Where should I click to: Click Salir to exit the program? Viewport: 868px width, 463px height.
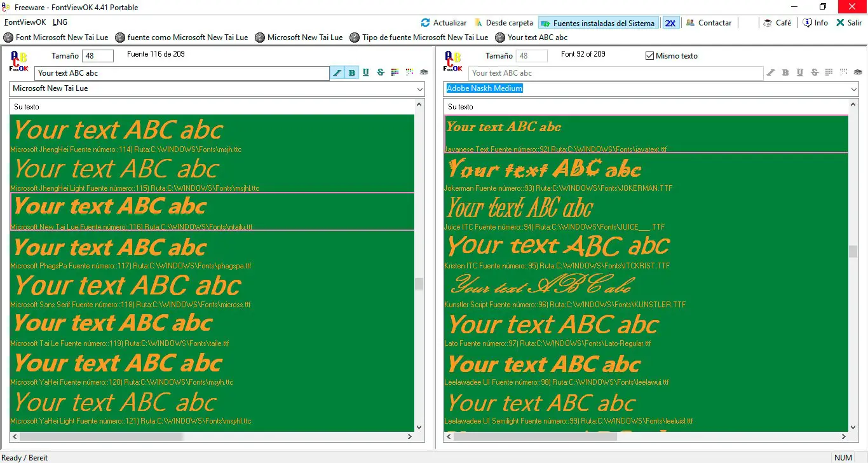click(848, 23)
